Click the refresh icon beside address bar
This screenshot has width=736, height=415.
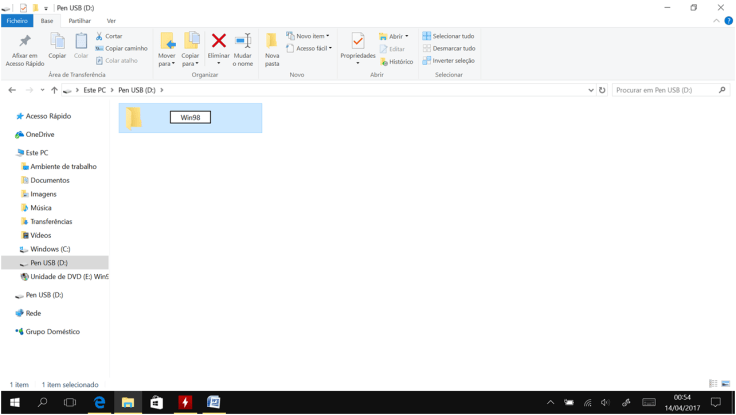coord(602,90)
